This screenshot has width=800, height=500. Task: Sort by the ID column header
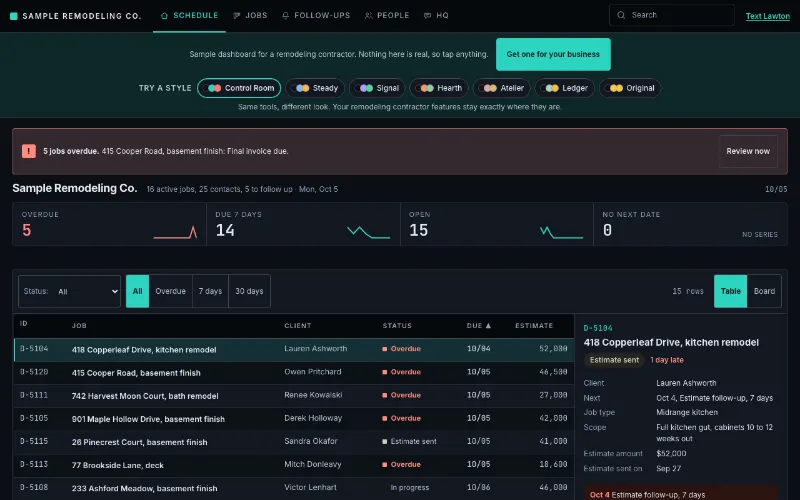pos(23,323)
